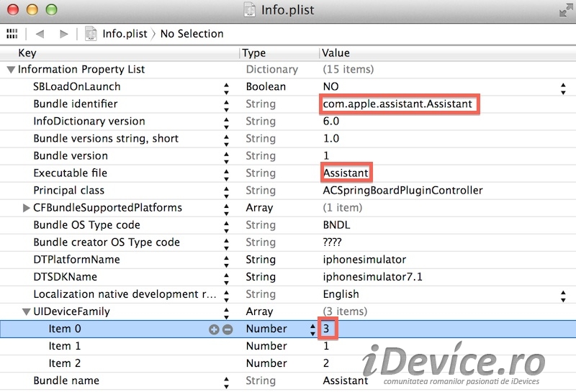
Task: Select the Principal class row
Action: tap(288, 191)
